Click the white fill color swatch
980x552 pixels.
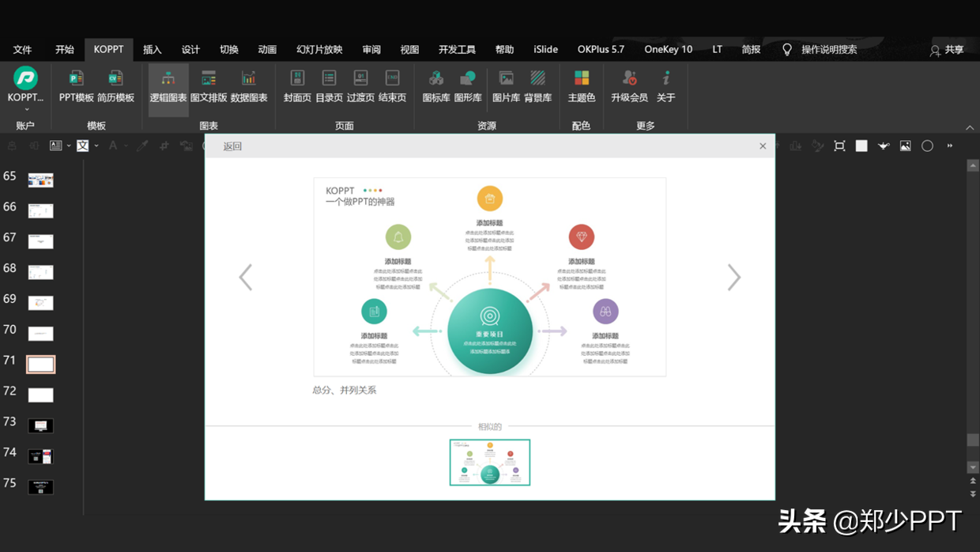(861, 146)
